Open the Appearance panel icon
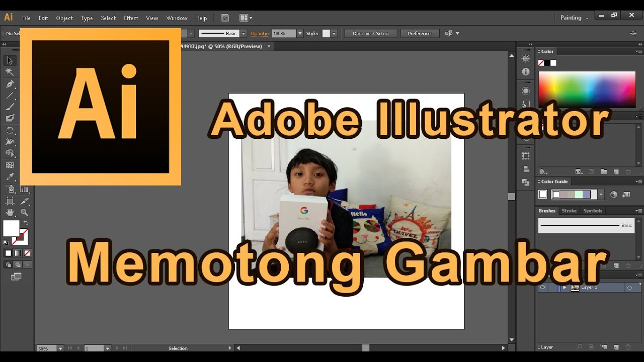The width and height of the screenshot is (644, 362). [526, 91]
